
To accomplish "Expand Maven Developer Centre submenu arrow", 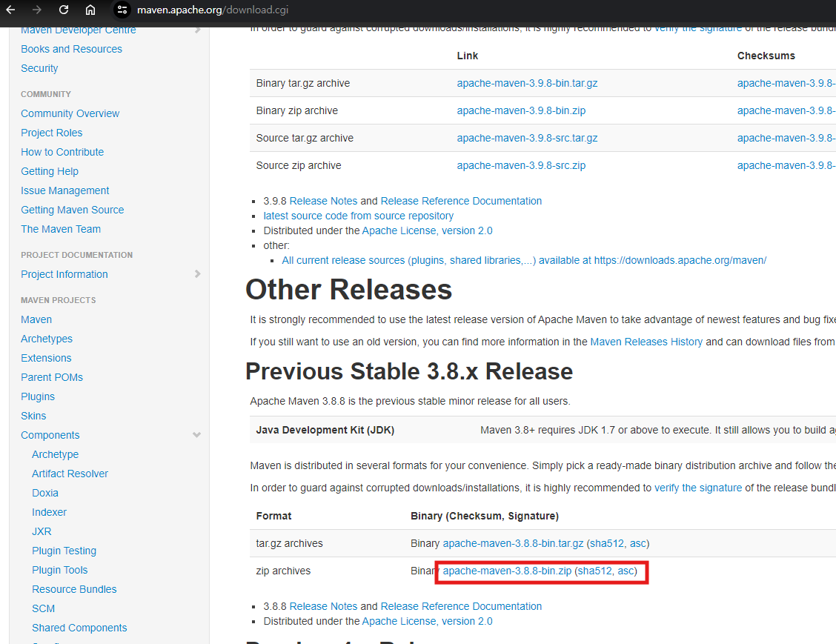I will [197, 30].
